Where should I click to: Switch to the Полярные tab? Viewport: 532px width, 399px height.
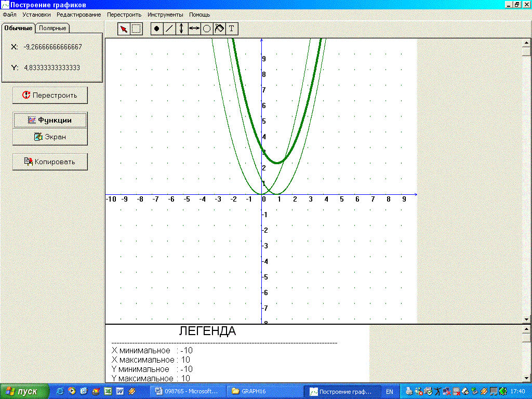point(52,28)
